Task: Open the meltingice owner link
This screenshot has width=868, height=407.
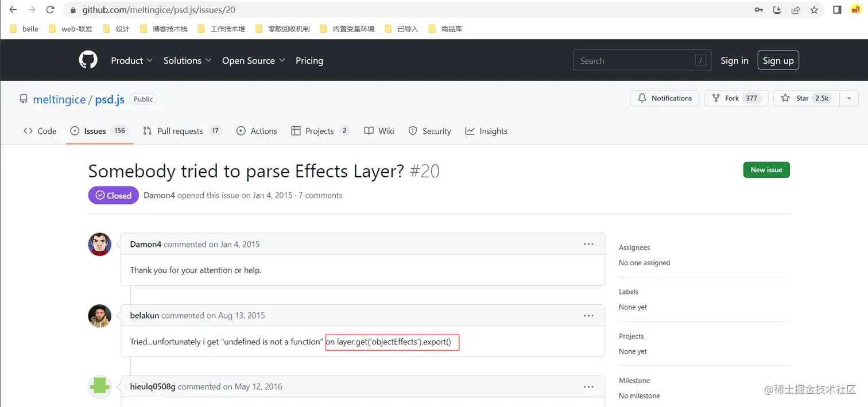Action: pyautogui.click(x=59, y=99)
